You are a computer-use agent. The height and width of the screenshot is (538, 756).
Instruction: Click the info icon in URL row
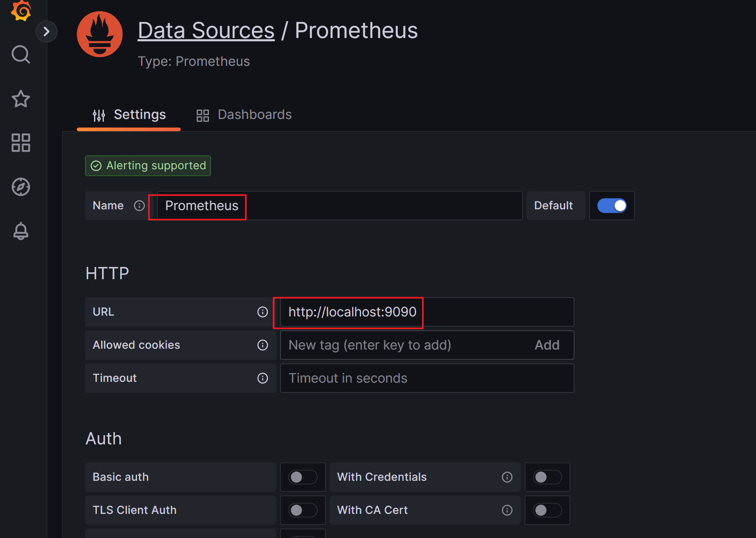262,312
